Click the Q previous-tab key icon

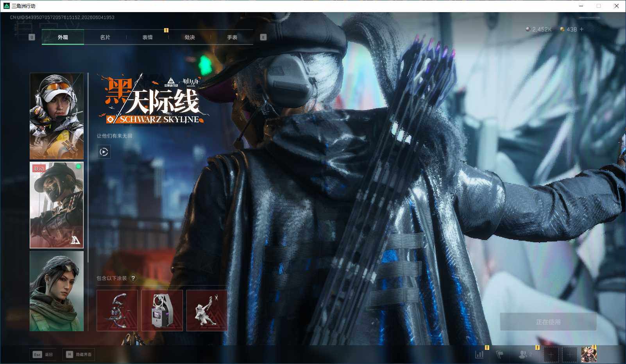point(32,37)
